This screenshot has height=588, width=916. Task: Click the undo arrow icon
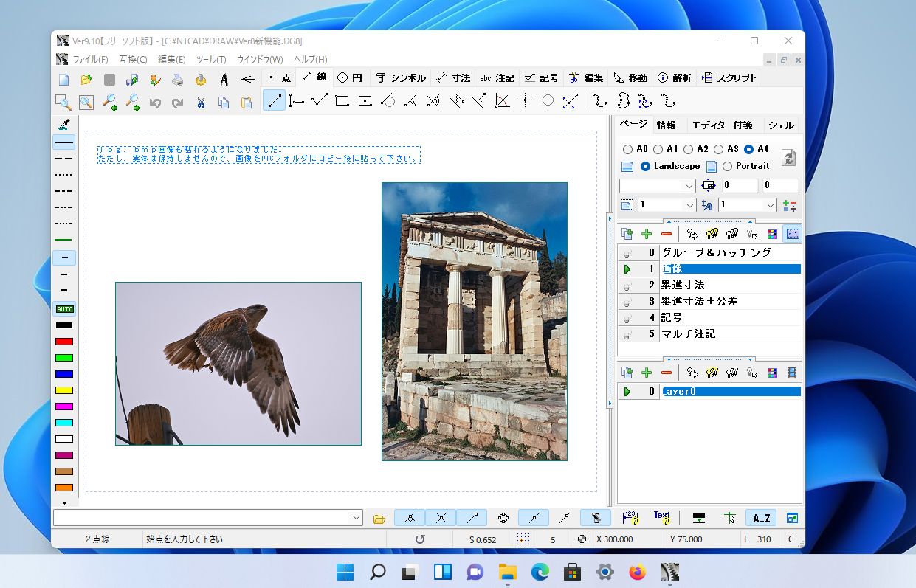(155, 102)
